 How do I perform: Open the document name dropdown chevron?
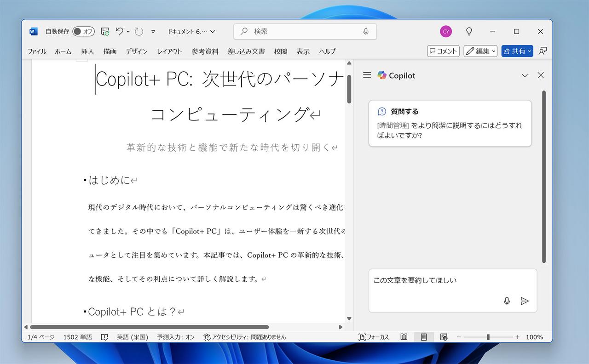pos(213,32)
